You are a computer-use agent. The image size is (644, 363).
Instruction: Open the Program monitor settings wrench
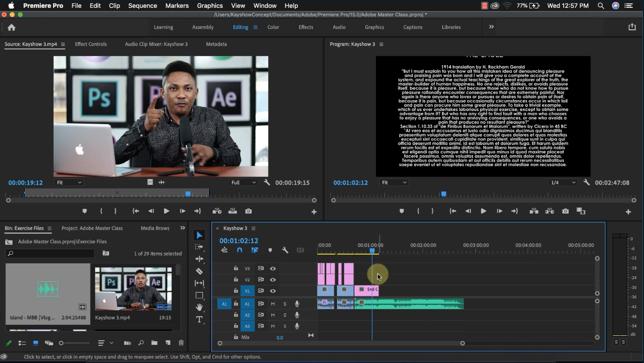tap(586, 182)
